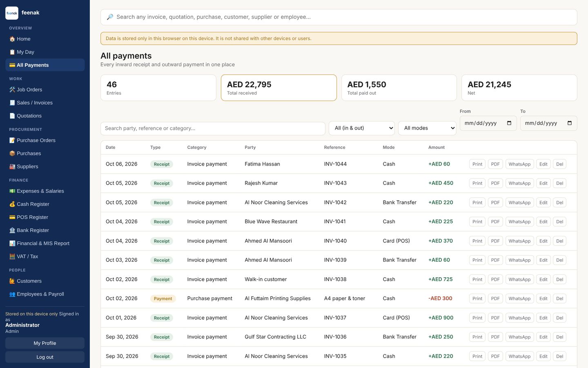Open Sales / Invoices section
588x368 pixels.
[45, 103]
